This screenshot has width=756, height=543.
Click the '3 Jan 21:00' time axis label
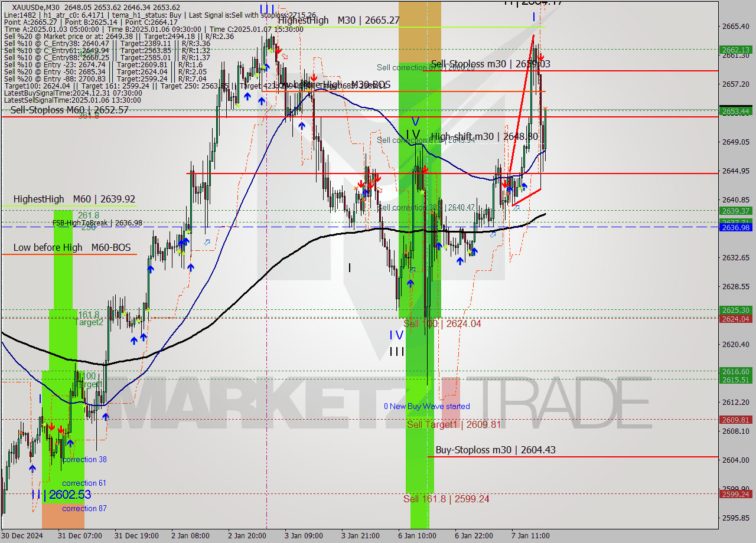point(360,535)
